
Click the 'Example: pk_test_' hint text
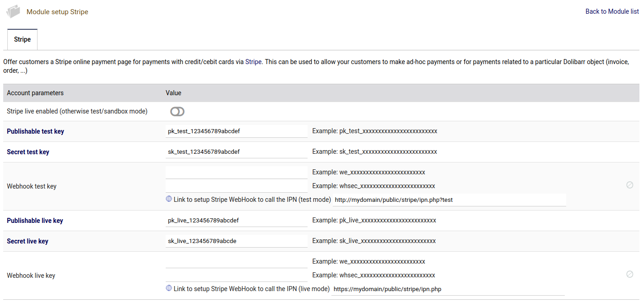tap(375, 131)
